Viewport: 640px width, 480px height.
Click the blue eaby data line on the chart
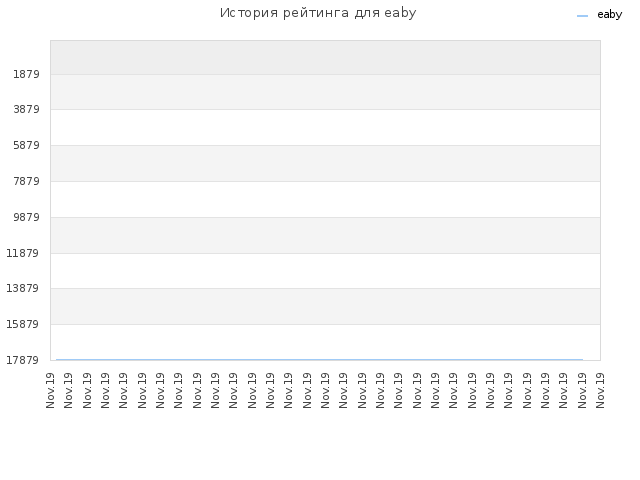[319, 360]
